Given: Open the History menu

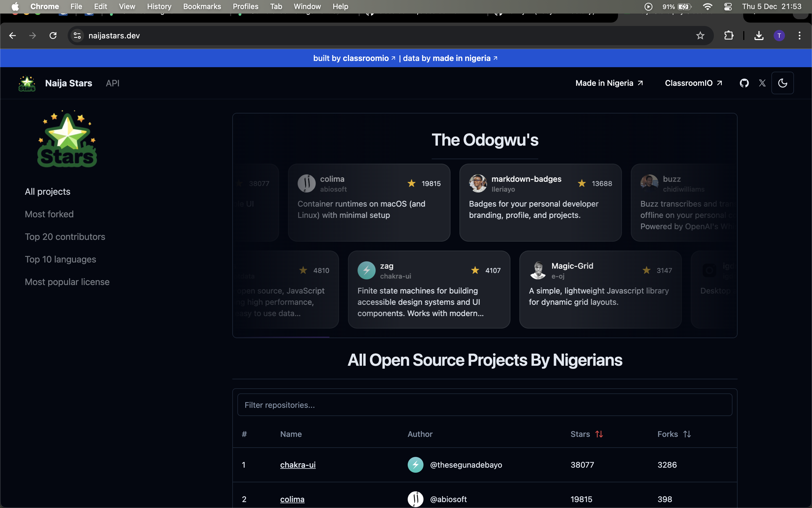Looking at the screenshot, I should [159, 7].
